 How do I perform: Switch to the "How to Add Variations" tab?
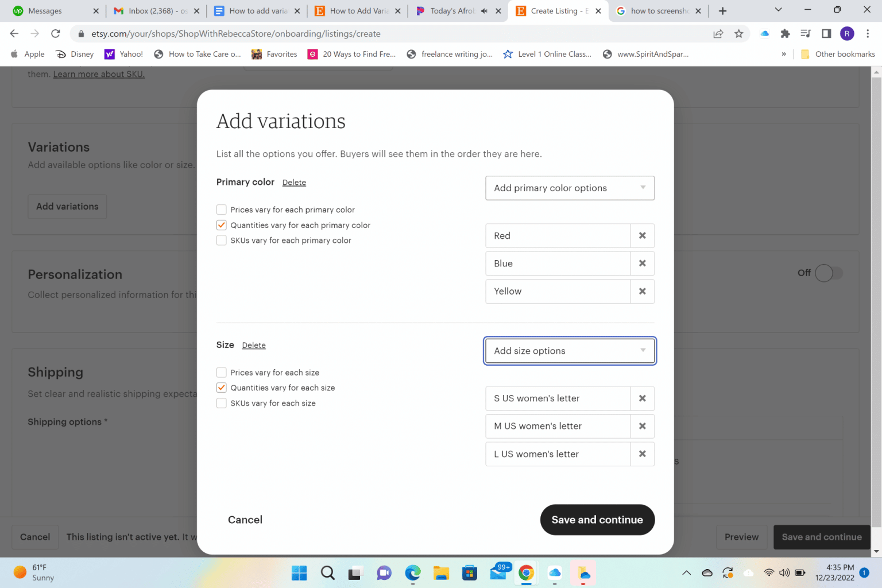pyautogui.click(x=357, y=10)
